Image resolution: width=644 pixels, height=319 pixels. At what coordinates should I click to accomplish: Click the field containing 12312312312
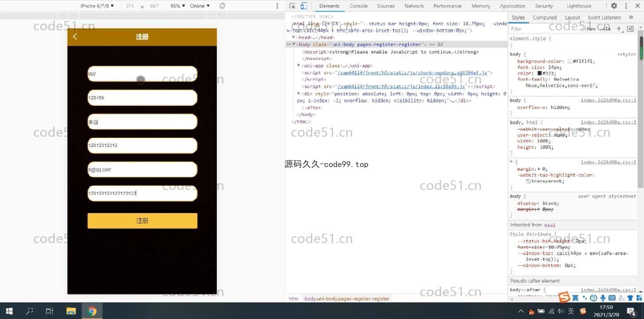pyautogui.click(x=142, y=145)
